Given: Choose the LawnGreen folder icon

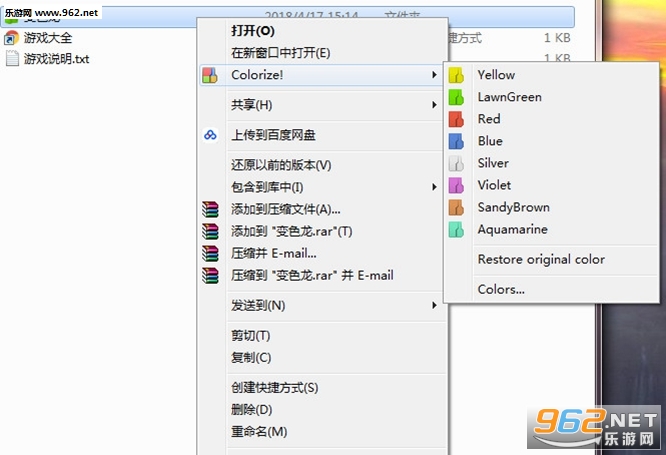Looking at the screenshot, I should tap(456, 97).
